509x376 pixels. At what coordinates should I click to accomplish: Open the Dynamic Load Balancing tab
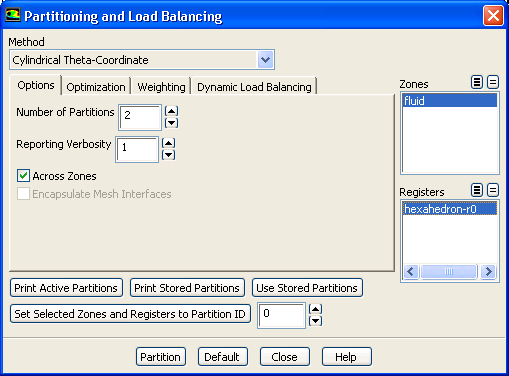(x=254, y=87)
